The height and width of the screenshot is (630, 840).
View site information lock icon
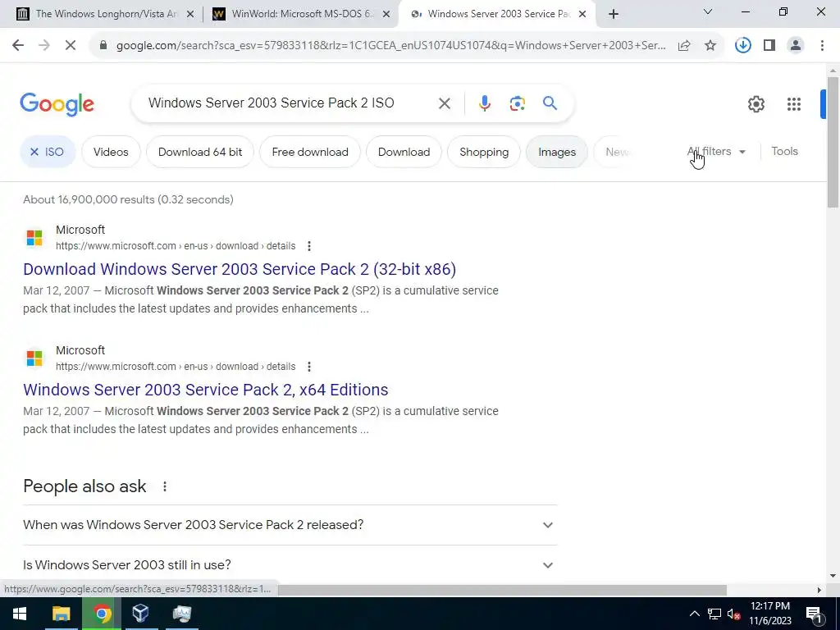click(x=103, y=46)
